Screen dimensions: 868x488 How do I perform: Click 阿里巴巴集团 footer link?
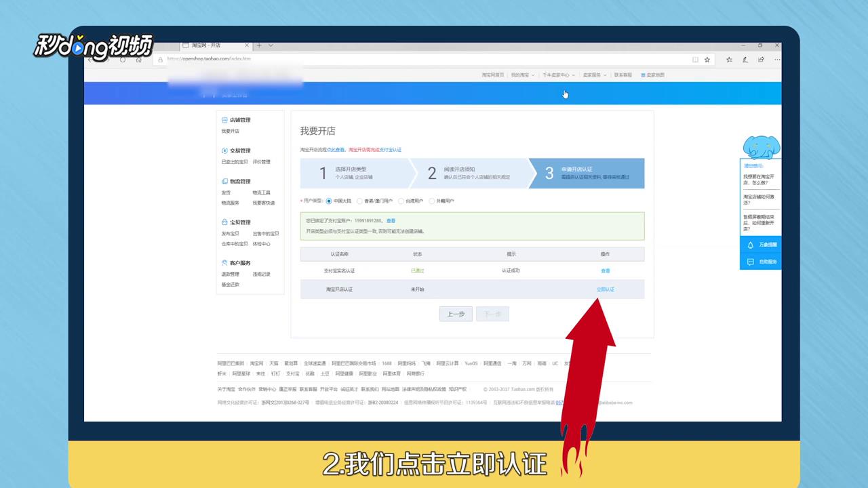point(231,363)
